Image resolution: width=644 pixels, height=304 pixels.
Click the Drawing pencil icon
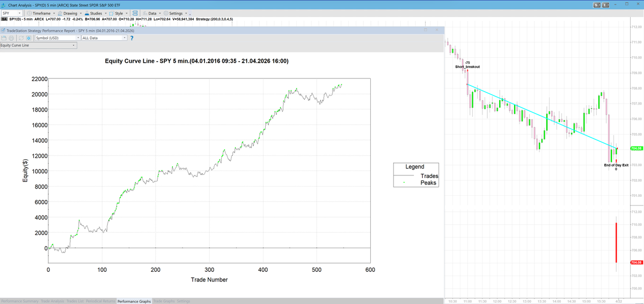tap(60, 13)
